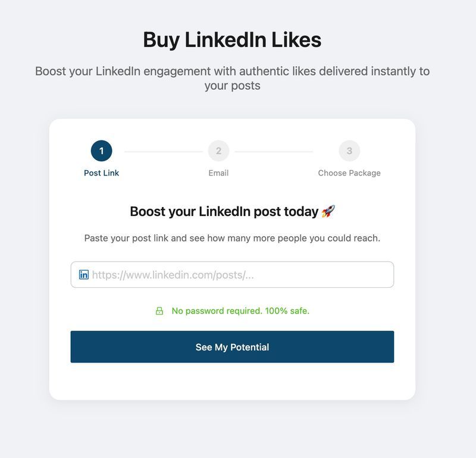Click the circled number 3 step indicator
The image size is (476, 458).
(x=349, y=151)
